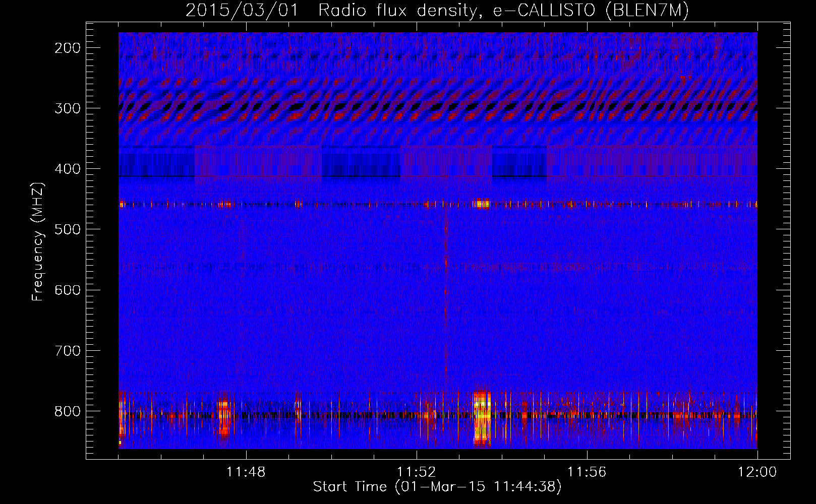Click the 'Start Time (01-Mar-15 11:44:38)' label
Screen dimensions: 816x504
coord(437,487)
